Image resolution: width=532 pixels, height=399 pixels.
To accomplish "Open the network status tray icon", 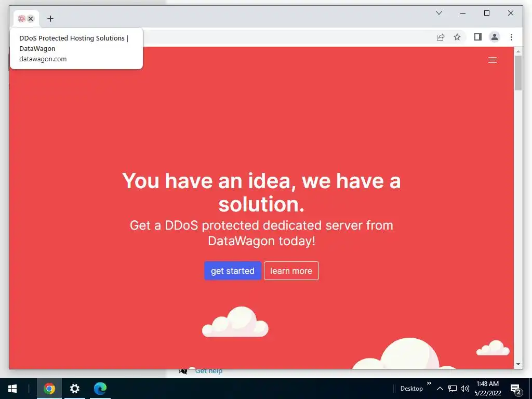I will click(453, 389).
